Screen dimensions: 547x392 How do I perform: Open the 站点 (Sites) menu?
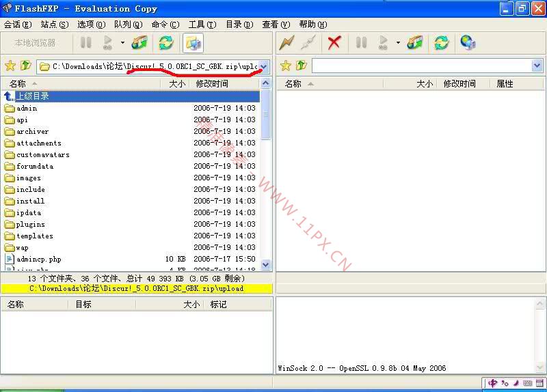pos(54,25)
